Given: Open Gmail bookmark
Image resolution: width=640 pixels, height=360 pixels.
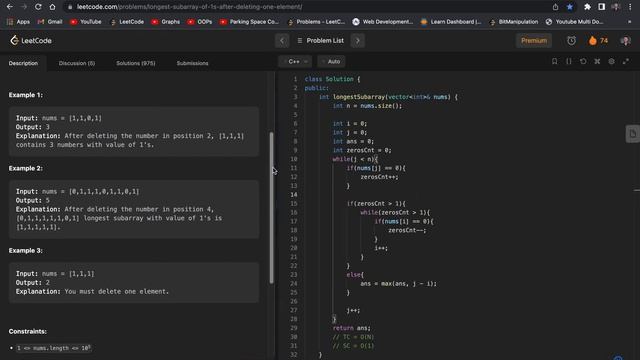Looking at the screenshot, I should coord(50,22).
